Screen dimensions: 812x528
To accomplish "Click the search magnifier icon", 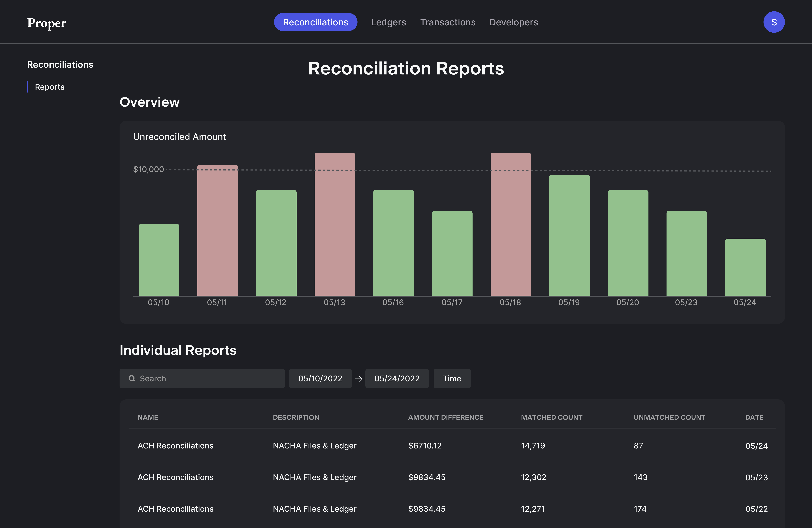I will coord(132,378).
